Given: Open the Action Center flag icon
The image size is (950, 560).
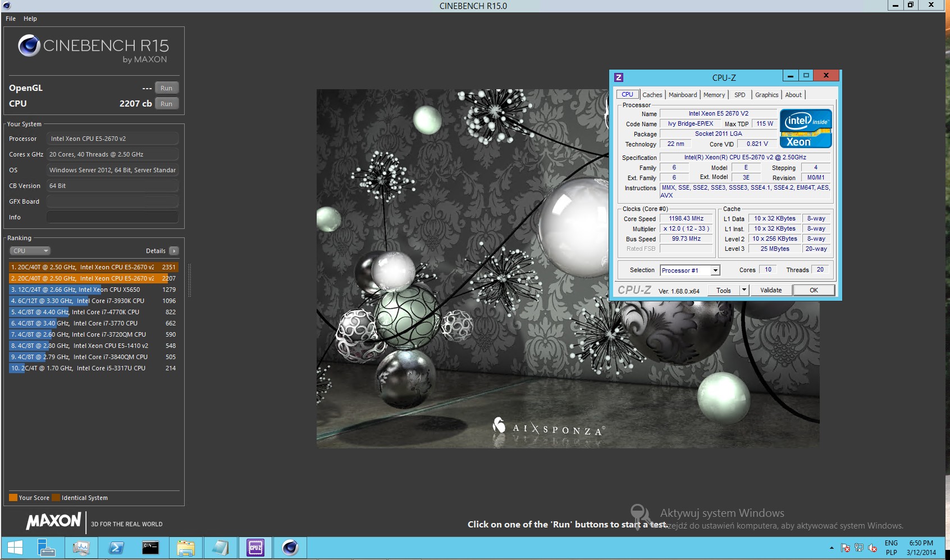Looking at the screenshot, I should pyautogui.click(x=846, y=548).
